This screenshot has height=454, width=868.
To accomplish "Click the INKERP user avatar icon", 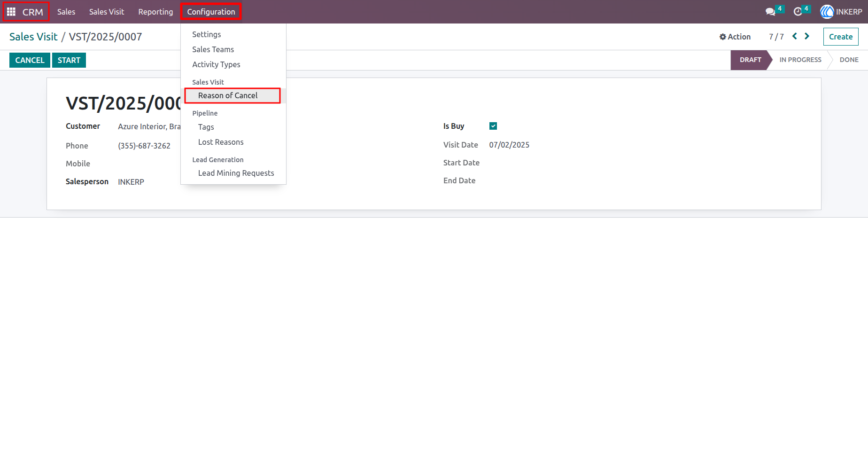I will click(x=827, y=12).
